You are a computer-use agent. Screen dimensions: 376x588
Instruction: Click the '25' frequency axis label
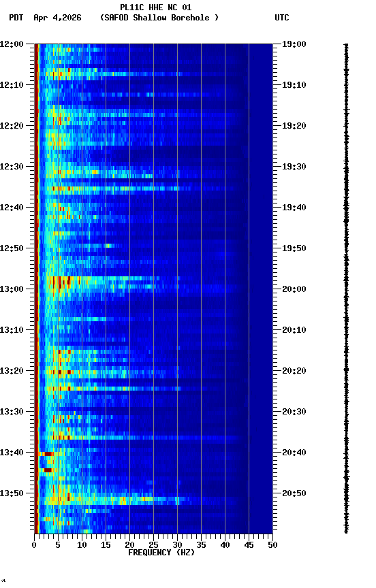coord(153,545)
